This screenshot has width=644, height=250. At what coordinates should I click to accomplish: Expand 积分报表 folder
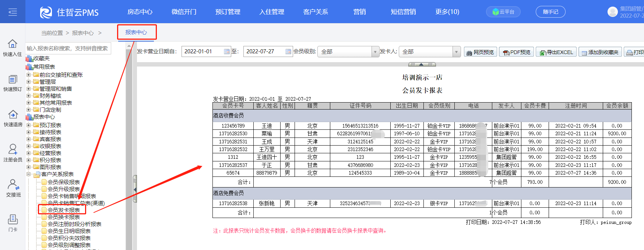tap(28, 160)
